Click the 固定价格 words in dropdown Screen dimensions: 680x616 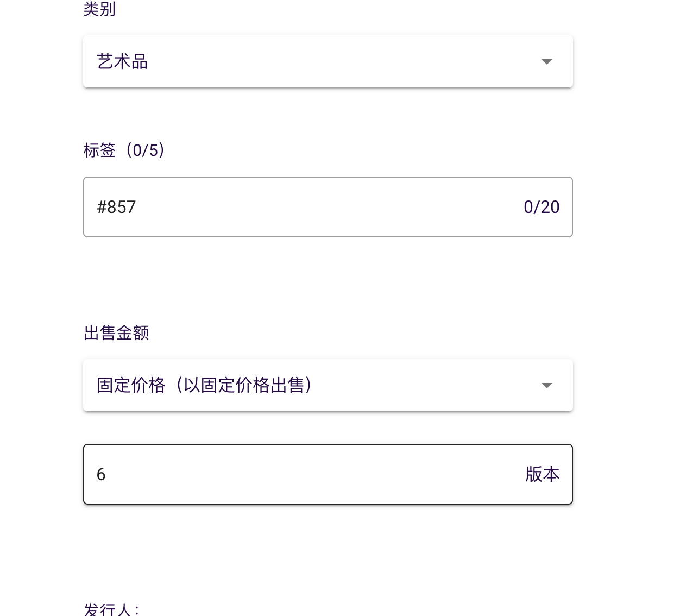(x=131, y=385)
